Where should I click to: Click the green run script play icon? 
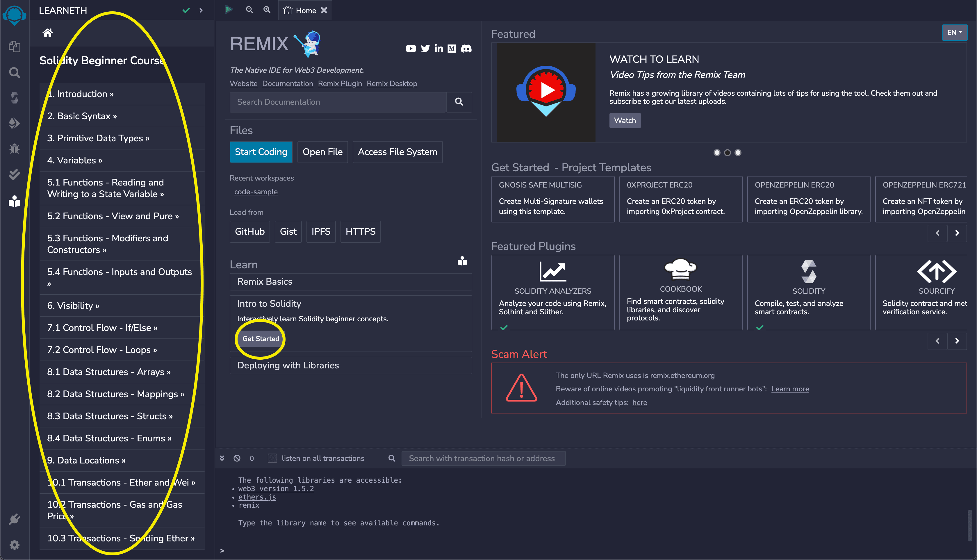click(x=229, y=10)
